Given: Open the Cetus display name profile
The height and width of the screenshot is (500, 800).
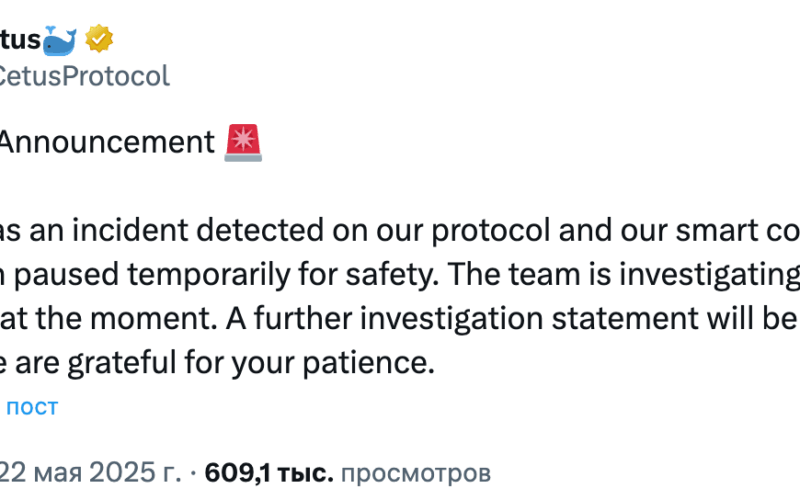Looking at the screenshot, I should click(20, 40).
